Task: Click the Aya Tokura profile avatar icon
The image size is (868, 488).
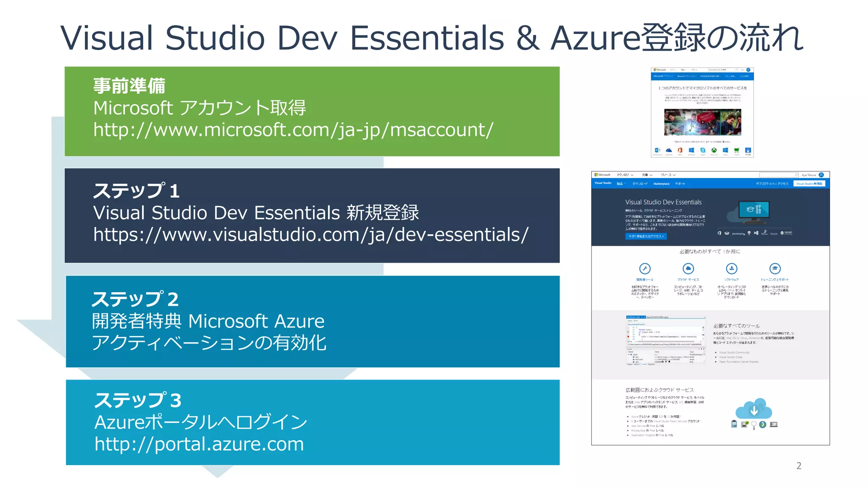Action: 821,175
